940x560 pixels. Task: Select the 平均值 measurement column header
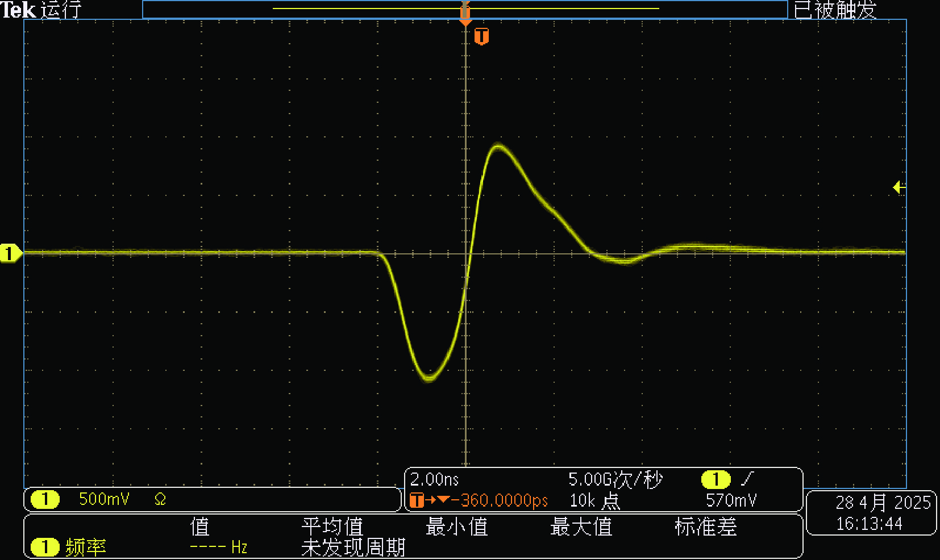click(x=332, y=526)
